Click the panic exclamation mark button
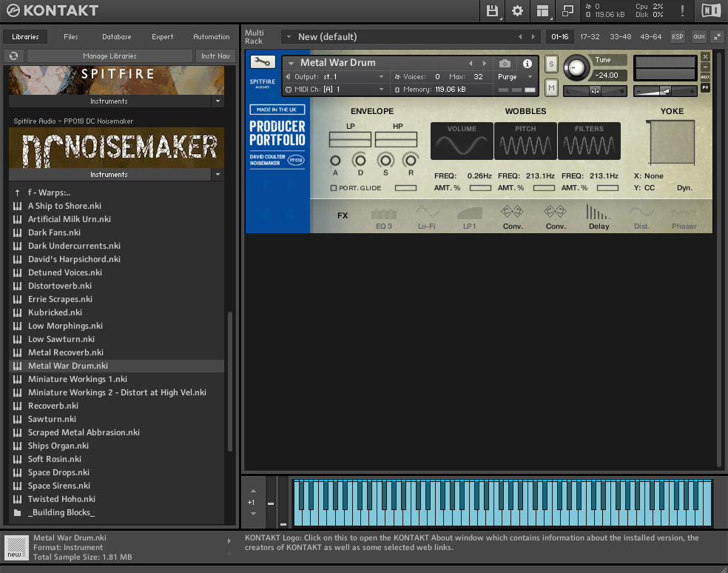 tap(682, 10)
